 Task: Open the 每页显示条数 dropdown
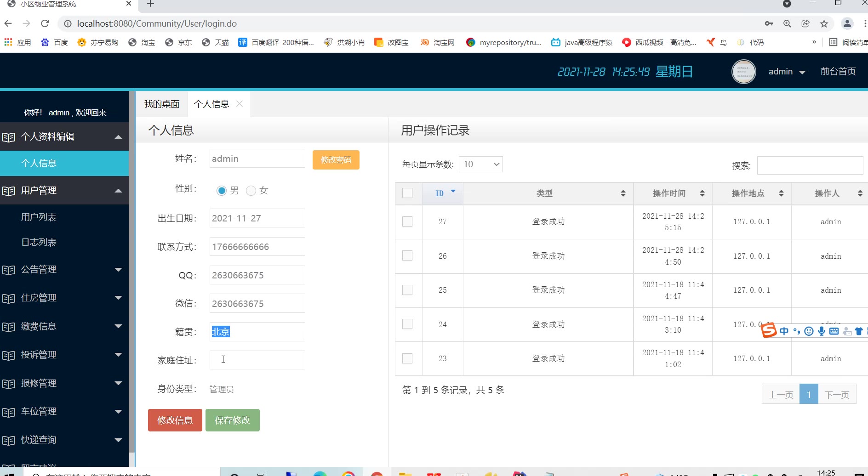point(480,164)
